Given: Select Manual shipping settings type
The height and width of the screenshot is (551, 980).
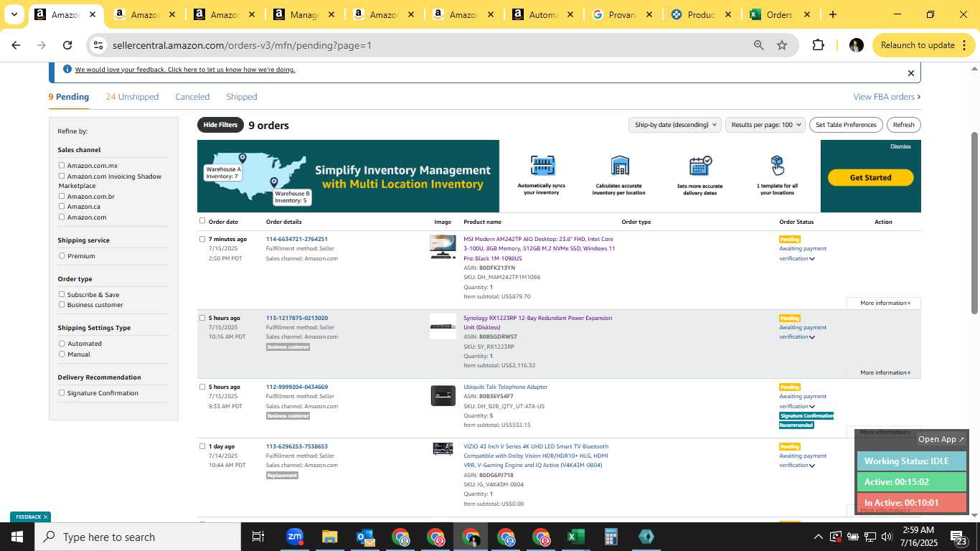Looking at the screenshot, I should tap(62, 354).
